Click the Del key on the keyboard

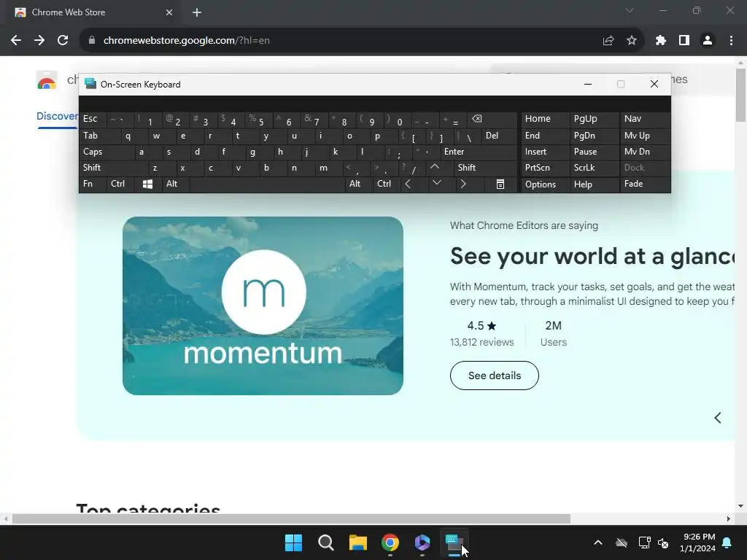(499, 136)
